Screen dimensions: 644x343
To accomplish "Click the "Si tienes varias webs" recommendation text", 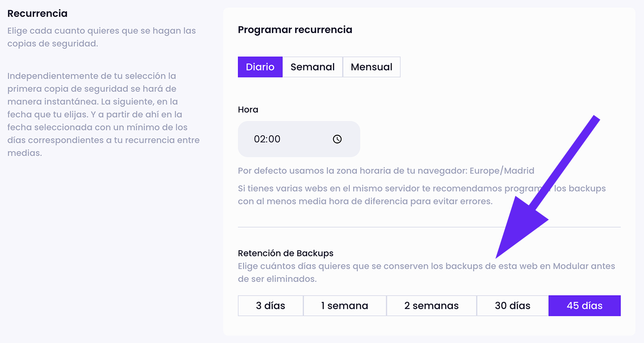I will point(421,195).
